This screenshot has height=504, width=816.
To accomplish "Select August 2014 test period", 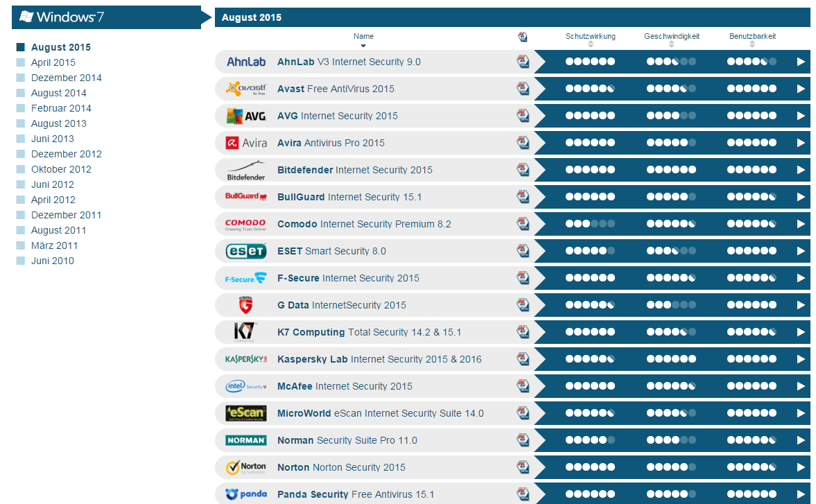I will [59, 93].
